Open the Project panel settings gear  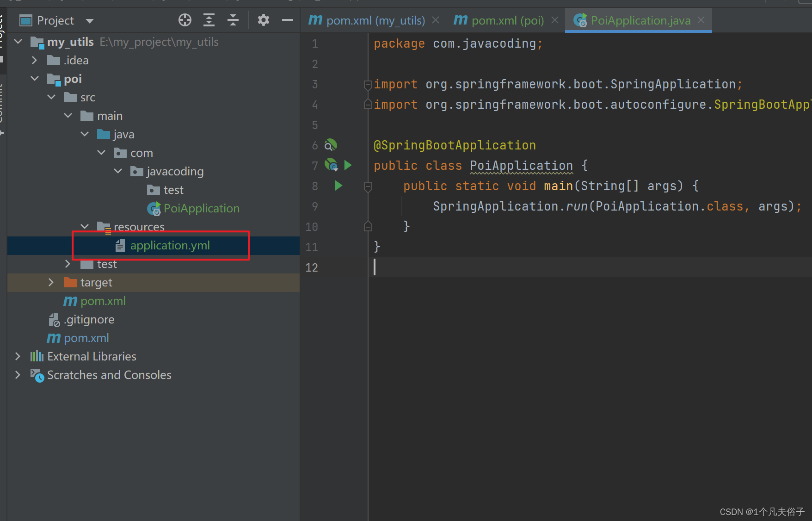coord(264,20)
